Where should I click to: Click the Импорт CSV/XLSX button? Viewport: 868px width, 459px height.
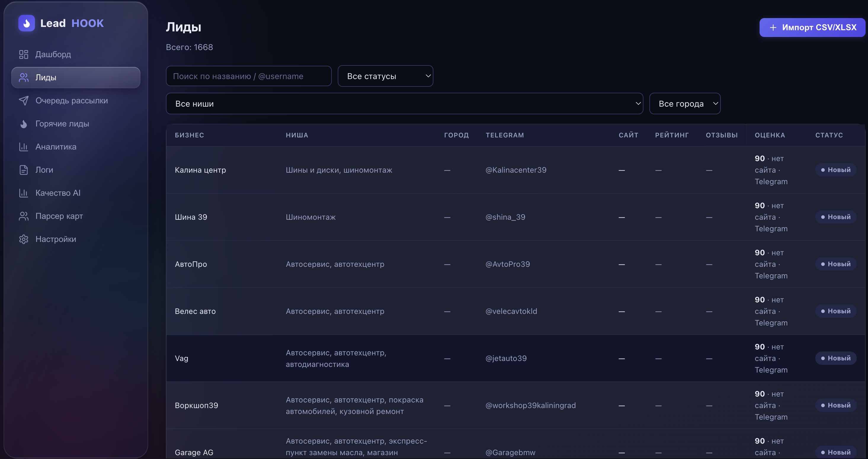[812, 27]
